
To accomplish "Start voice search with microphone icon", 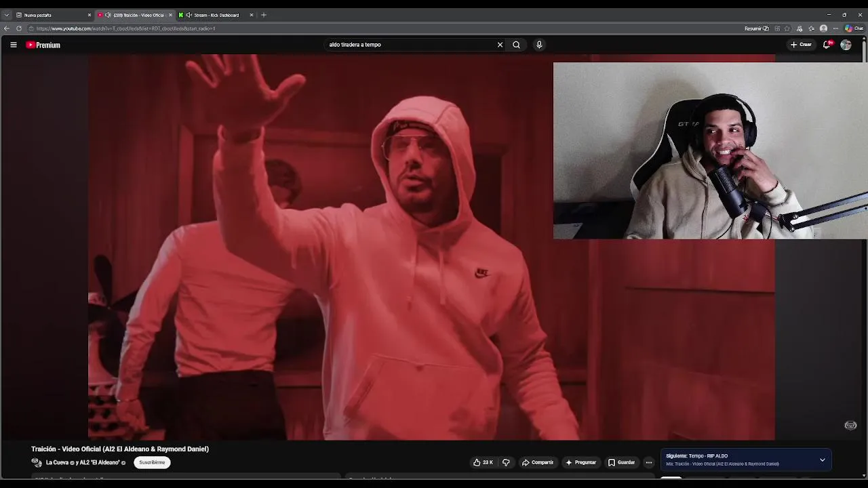I will 539,45.
